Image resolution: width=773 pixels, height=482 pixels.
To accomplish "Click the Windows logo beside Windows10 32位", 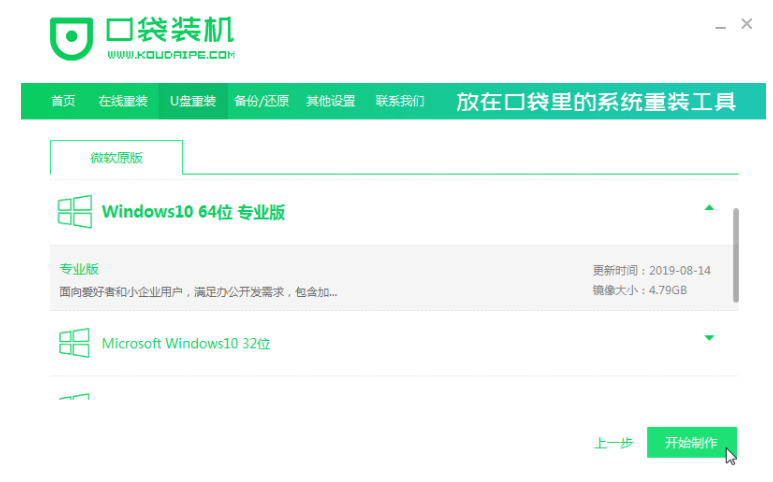I will [x=74, y=343].
